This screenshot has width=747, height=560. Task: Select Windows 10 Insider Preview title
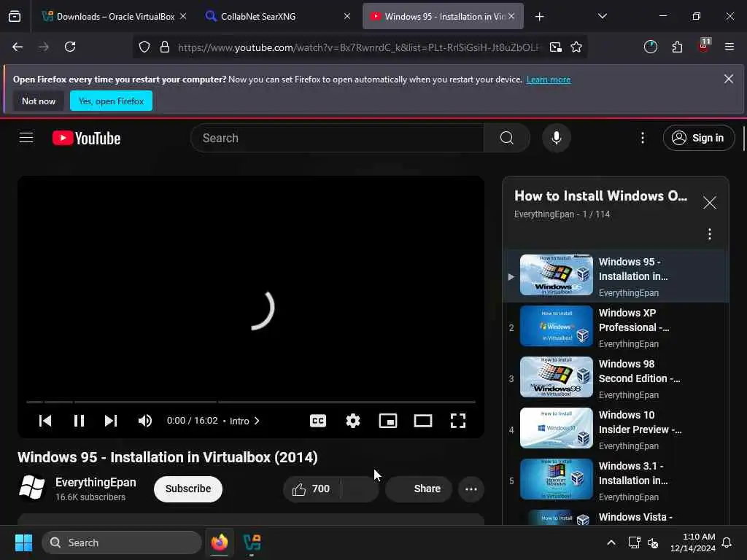[640, 422]
